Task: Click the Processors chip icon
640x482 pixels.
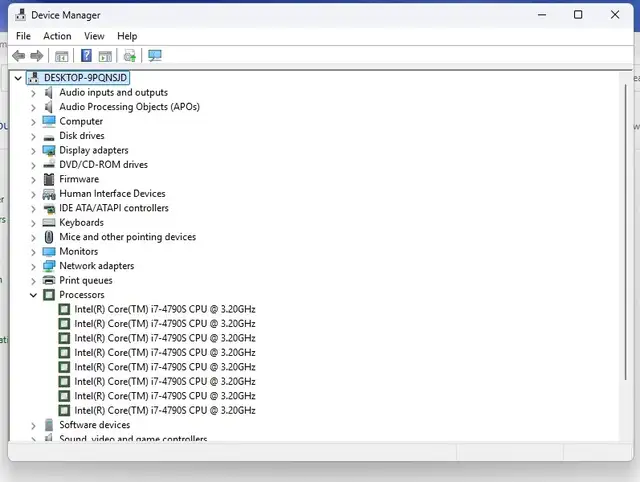Action: [x=49, y=295]
